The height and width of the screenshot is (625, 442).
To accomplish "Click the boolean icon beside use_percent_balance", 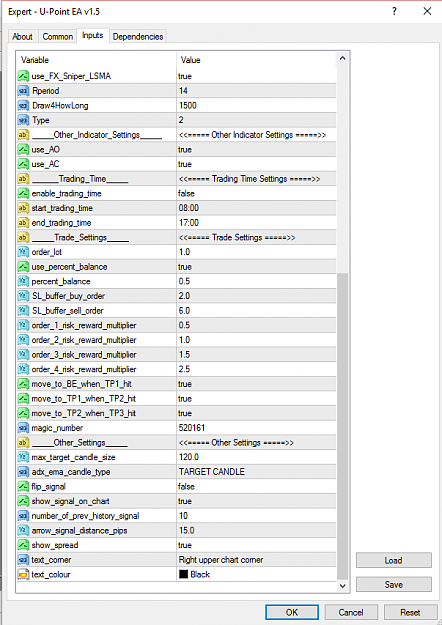I will tap(24, 267).
